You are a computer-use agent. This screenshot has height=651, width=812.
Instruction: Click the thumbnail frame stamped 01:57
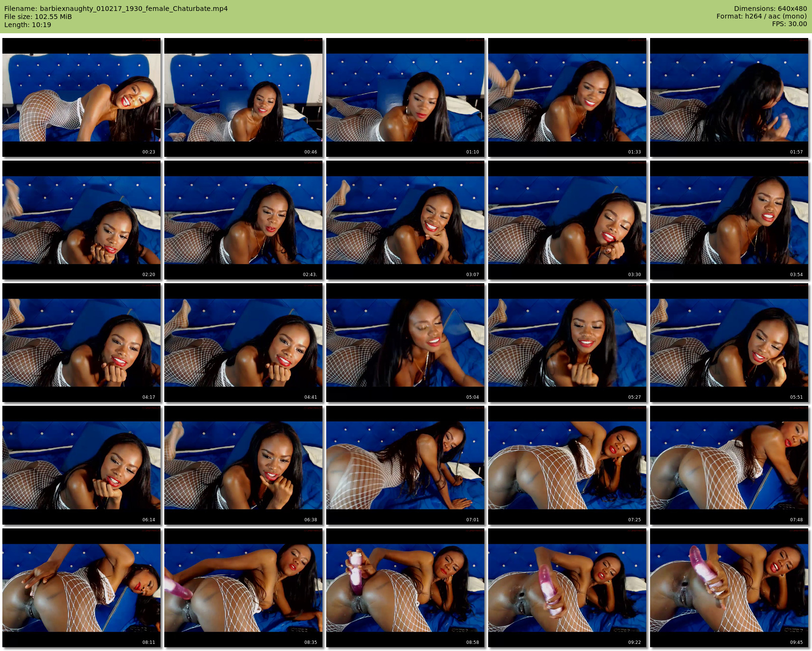[729, 97]
